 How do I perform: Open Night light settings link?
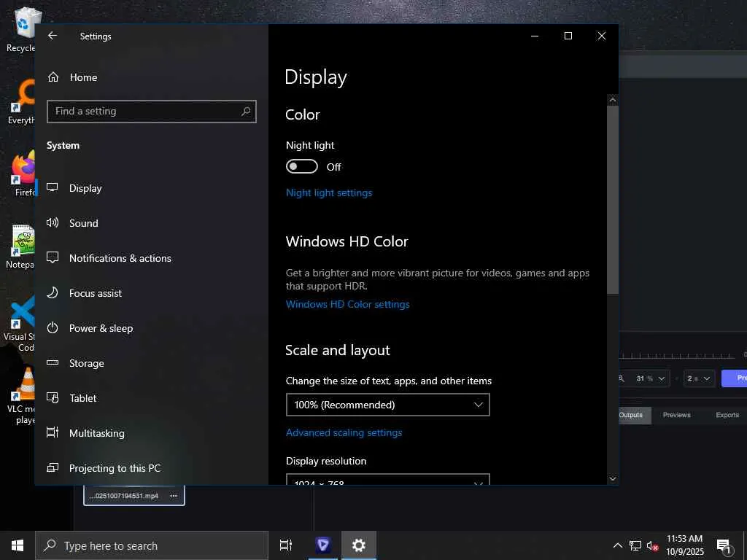pyautogui.click(x=329, y=192)
